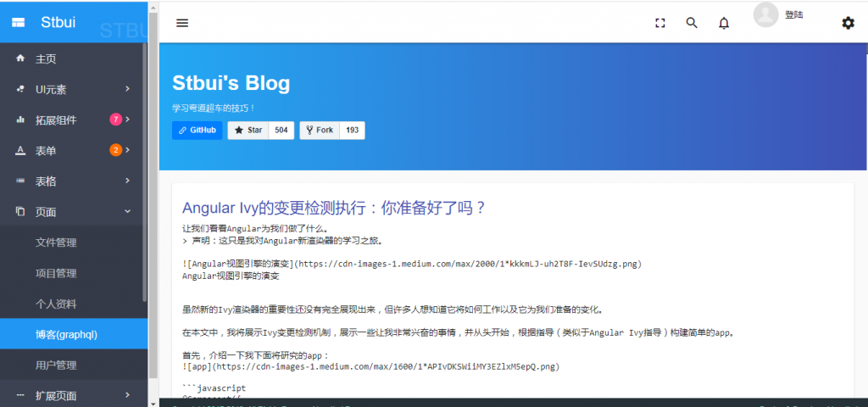Click the 登陆 login link
The image size is (868, 407).
[x=793, y=15]
